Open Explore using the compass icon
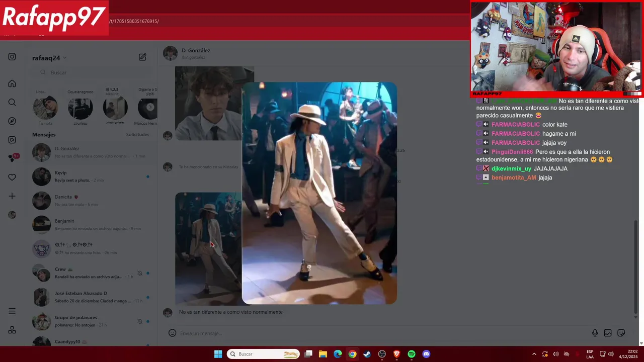The width and height of the screenshot is (644, 362). [x=12, y=121]
